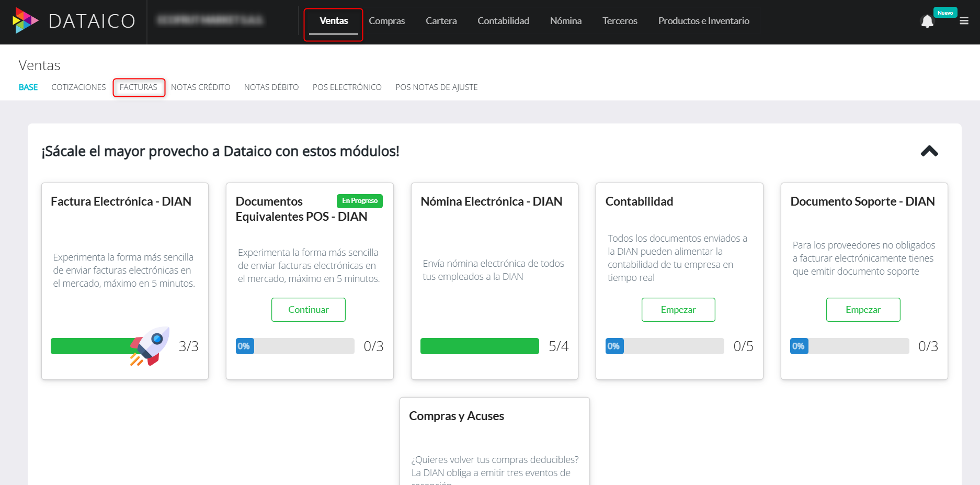
Task: Open Productos e Inventario menu
Action: 704,21
